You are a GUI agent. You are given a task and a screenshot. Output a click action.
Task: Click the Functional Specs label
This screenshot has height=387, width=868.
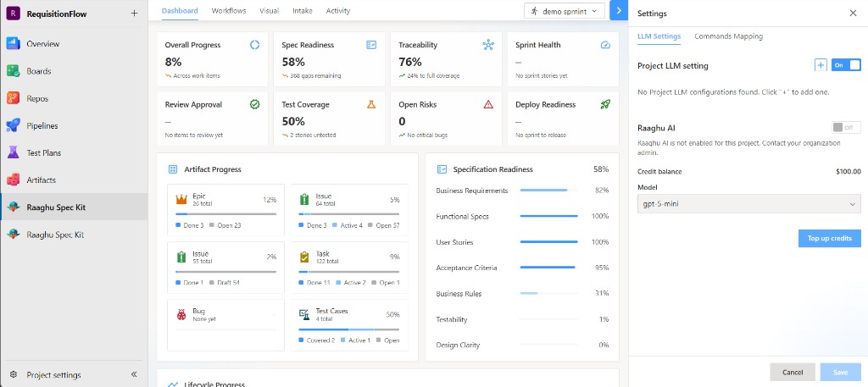coord(462,216)
